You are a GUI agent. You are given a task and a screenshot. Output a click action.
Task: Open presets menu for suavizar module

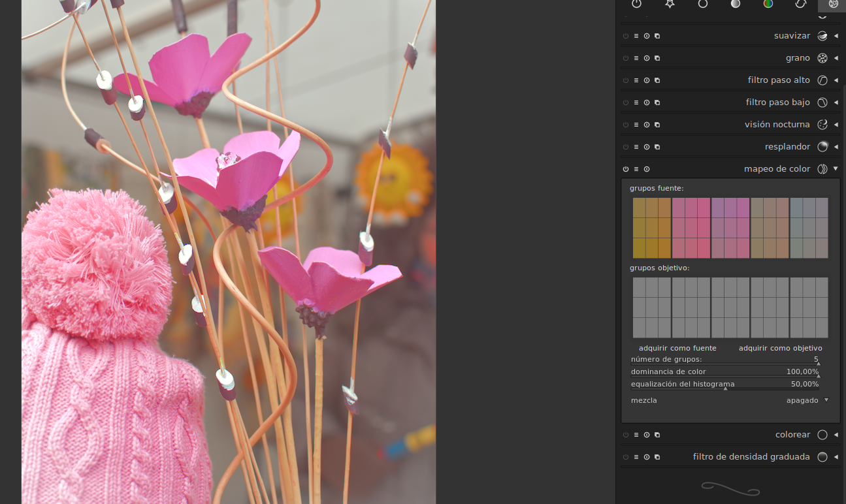click(x=636, y=36)
